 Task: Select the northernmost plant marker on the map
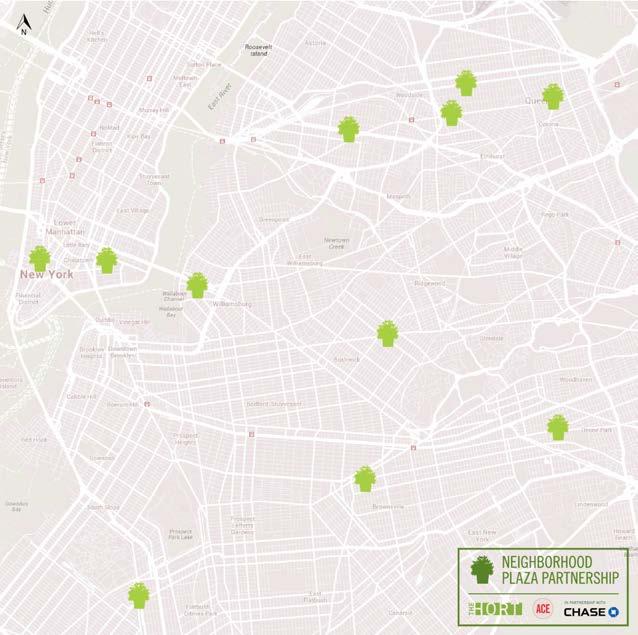466,83
